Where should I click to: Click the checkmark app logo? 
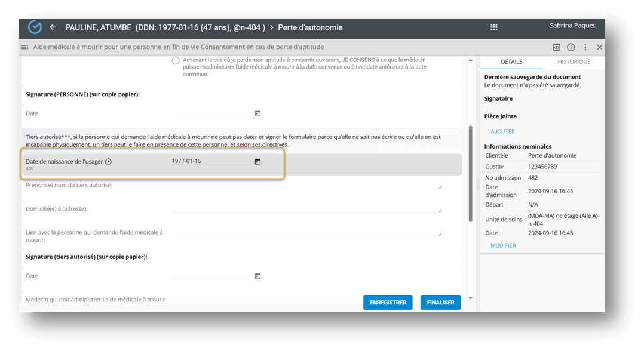(35, 27)
